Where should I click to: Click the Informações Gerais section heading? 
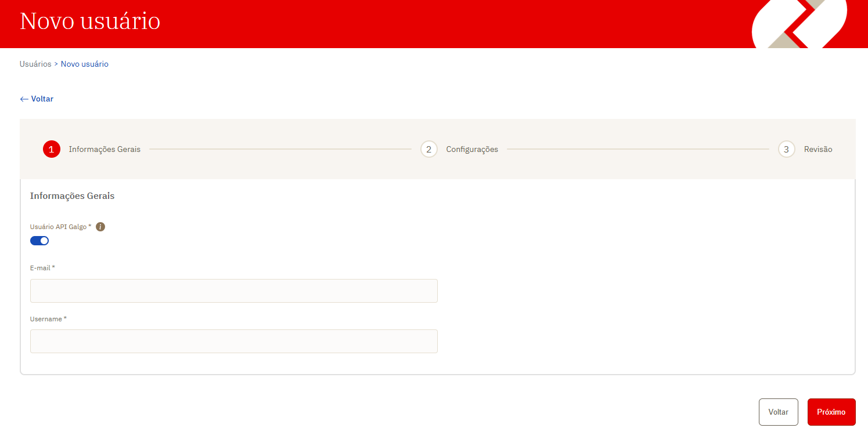pos(73,196)
